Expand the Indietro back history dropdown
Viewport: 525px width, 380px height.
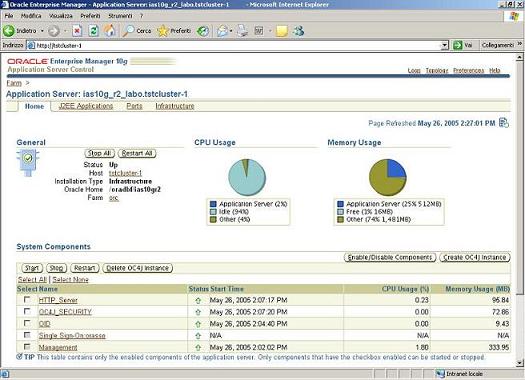point(42,31)
